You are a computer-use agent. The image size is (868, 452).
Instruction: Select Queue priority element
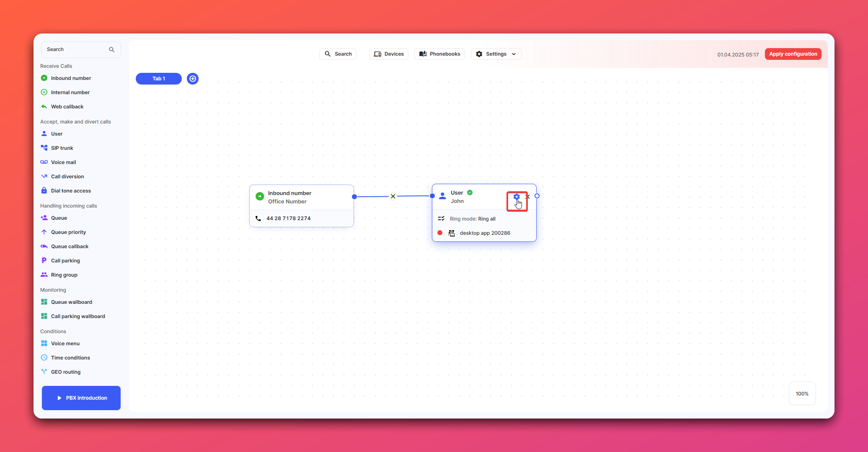[68, 232]
